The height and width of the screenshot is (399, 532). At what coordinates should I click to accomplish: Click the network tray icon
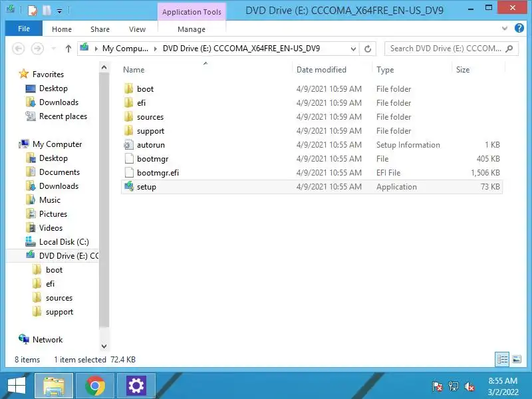pos(454,386)
